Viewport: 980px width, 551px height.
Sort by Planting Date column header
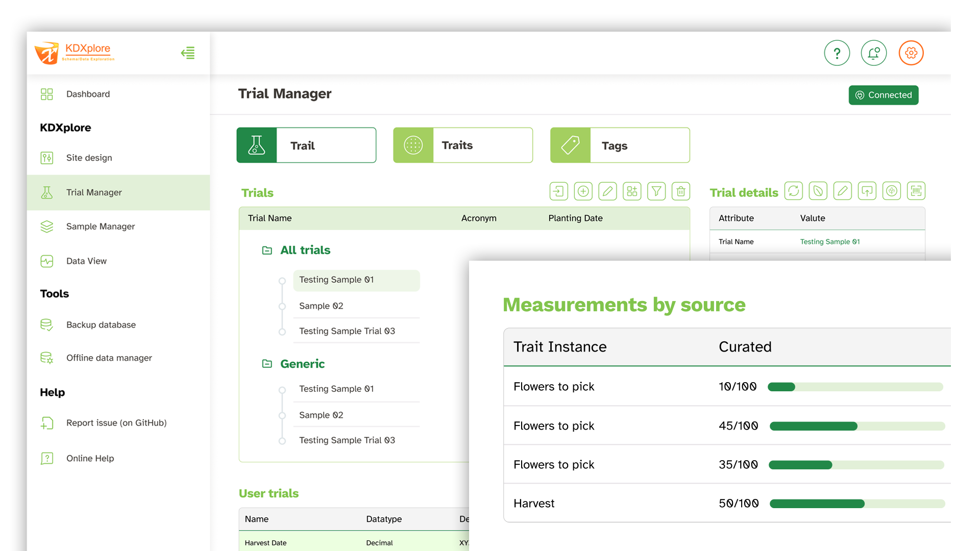(575, 218)
